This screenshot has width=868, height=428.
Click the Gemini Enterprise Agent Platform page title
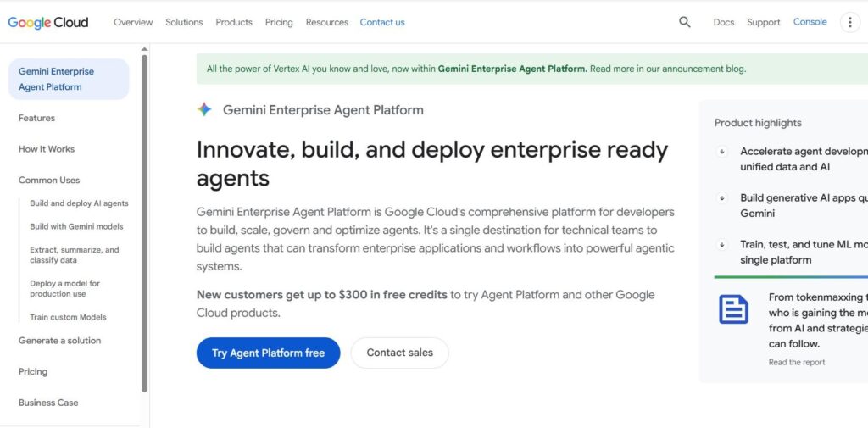pyautogui.click(x=323, y=110)
